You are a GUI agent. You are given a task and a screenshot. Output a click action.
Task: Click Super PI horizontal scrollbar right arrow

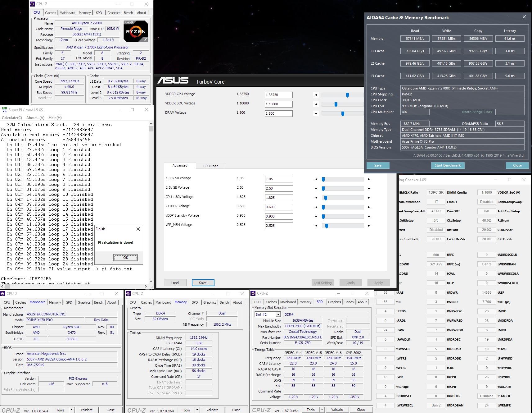point(146,286)
